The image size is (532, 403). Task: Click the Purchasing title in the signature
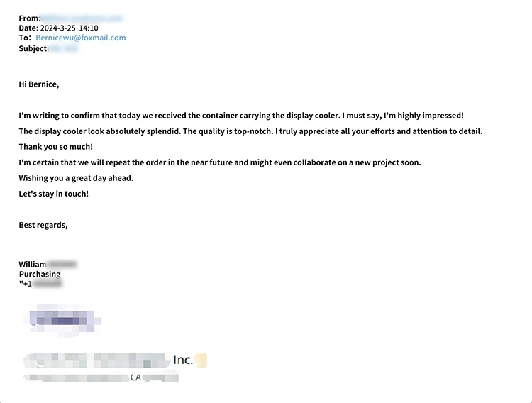(x=40, y=274)
